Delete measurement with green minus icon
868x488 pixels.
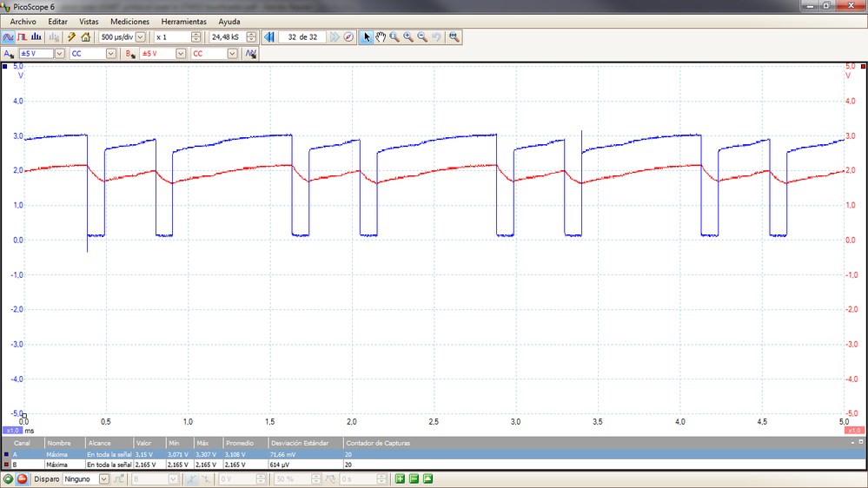click(414, 479)
